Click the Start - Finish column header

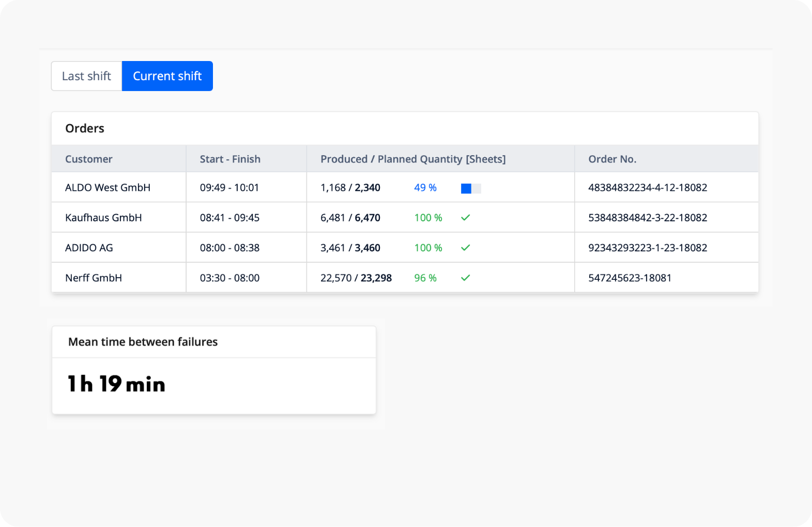point(230,159)
